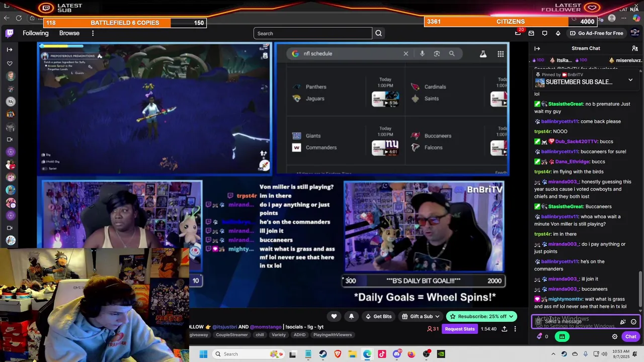Click the Twitch search magnifier button
The width and height of the screenshot is (644, 362).
pyautogui.click(x=379, y=33)
